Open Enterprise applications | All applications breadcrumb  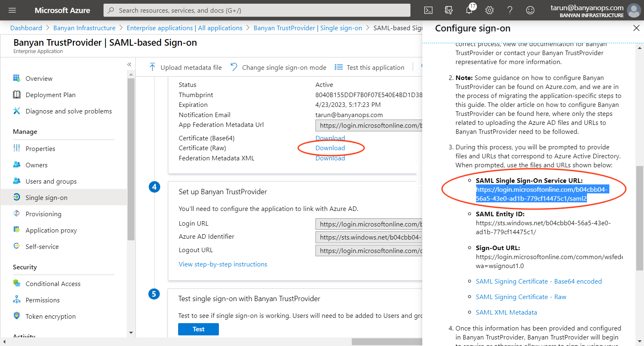pyautogui.click(x=185, y=28)
